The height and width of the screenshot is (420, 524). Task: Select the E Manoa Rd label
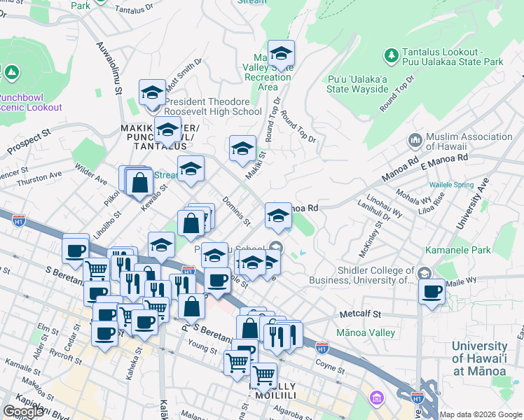tap(444, 161)
